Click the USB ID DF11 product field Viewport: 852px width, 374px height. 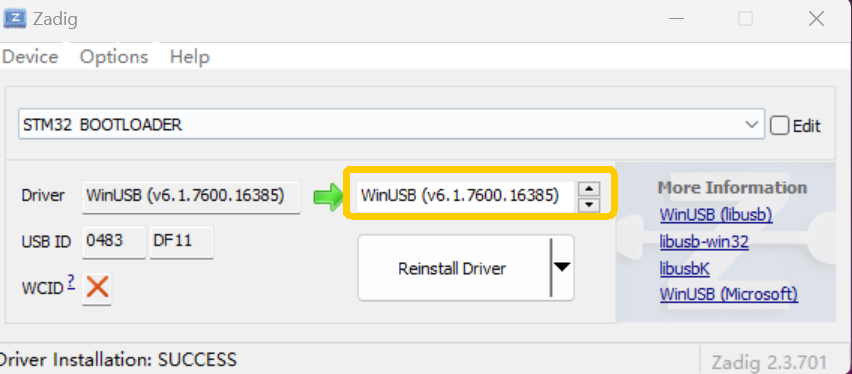pyautogui.click(x=181, y=241)
